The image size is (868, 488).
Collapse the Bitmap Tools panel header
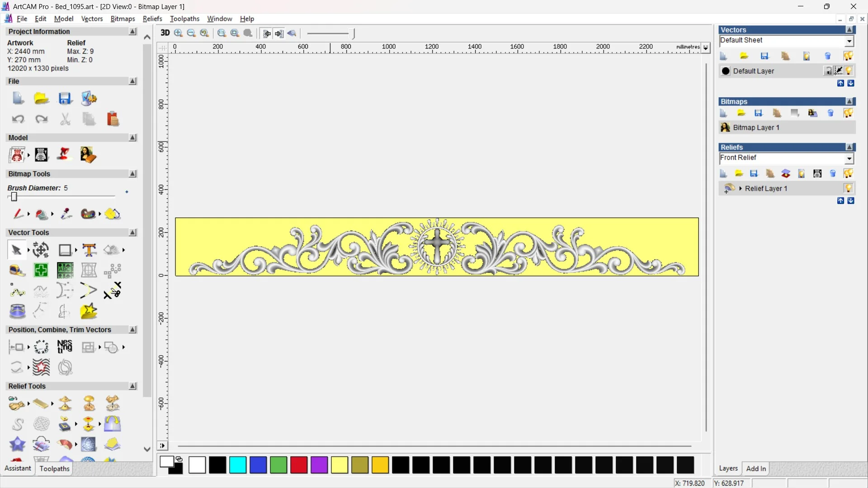pyautogui.click(x=132, y=174)
